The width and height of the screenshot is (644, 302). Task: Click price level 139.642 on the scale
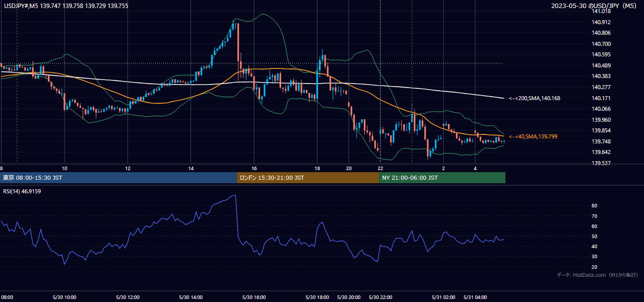pos(601,152)
